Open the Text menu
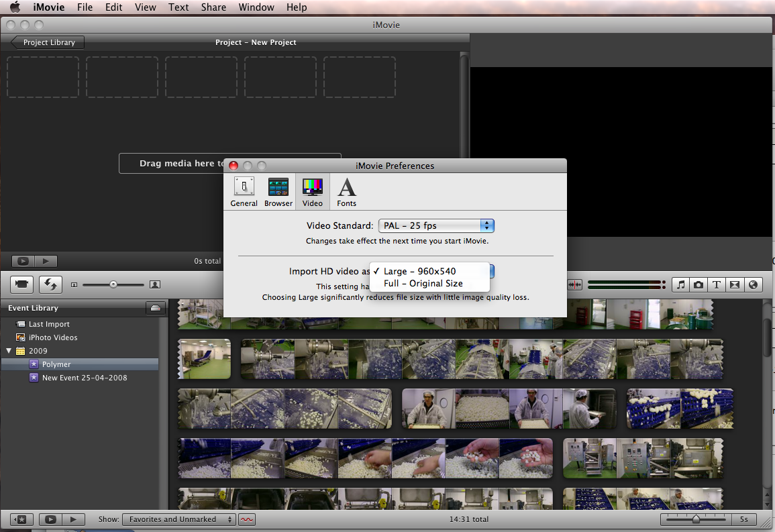Viewport: 775px width, 532px height. 178,7
